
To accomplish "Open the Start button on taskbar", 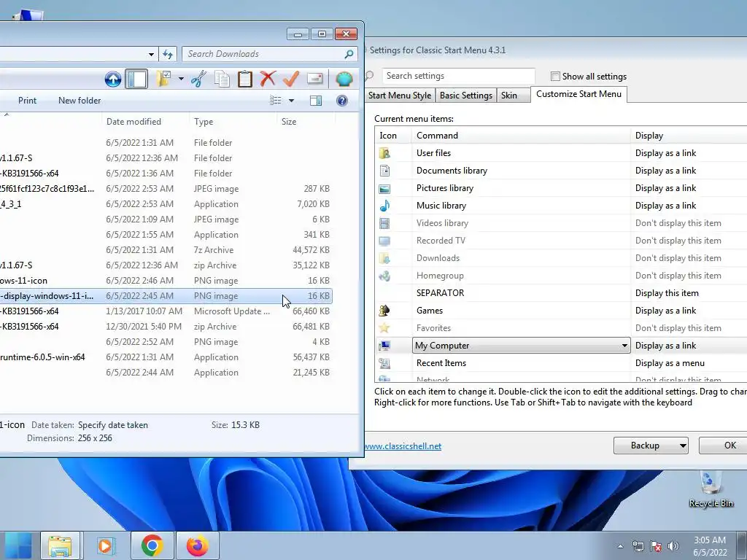I will click(x=18, y=545).
